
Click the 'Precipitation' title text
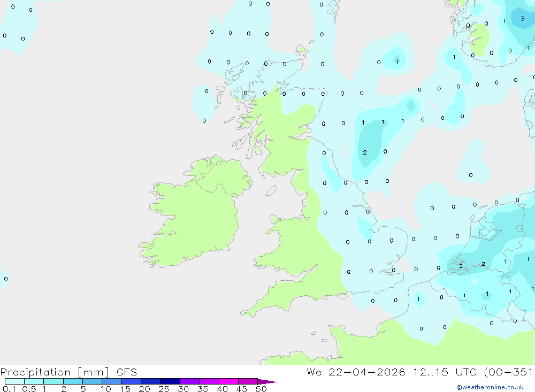pyautogui.click(x=35, y=372)
